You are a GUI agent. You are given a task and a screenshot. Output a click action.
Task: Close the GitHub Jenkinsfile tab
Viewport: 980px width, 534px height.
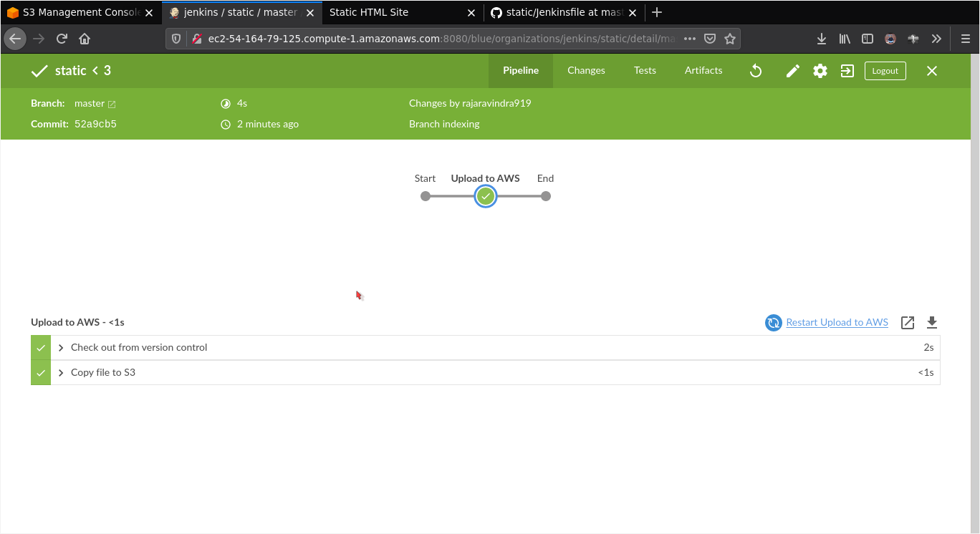coord(632,13)
